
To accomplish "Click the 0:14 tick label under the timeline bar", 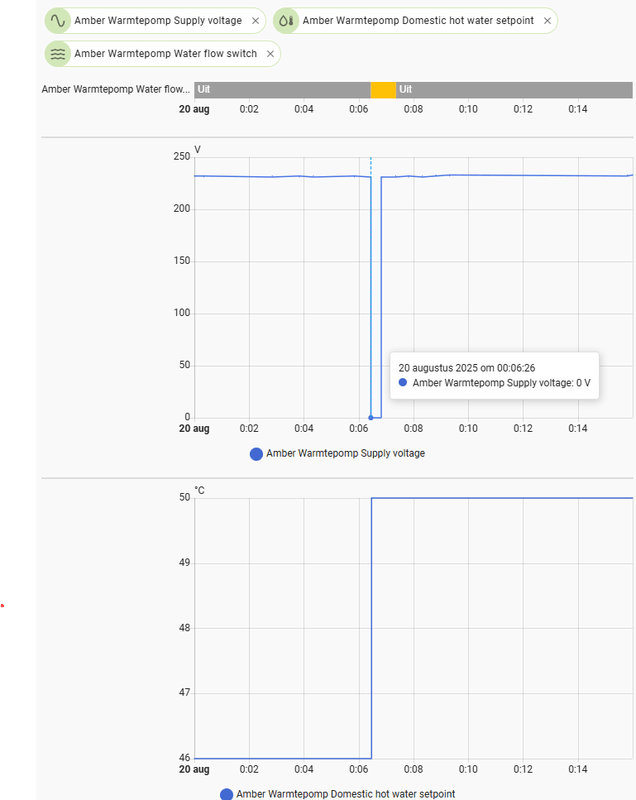I will (578, 109).
